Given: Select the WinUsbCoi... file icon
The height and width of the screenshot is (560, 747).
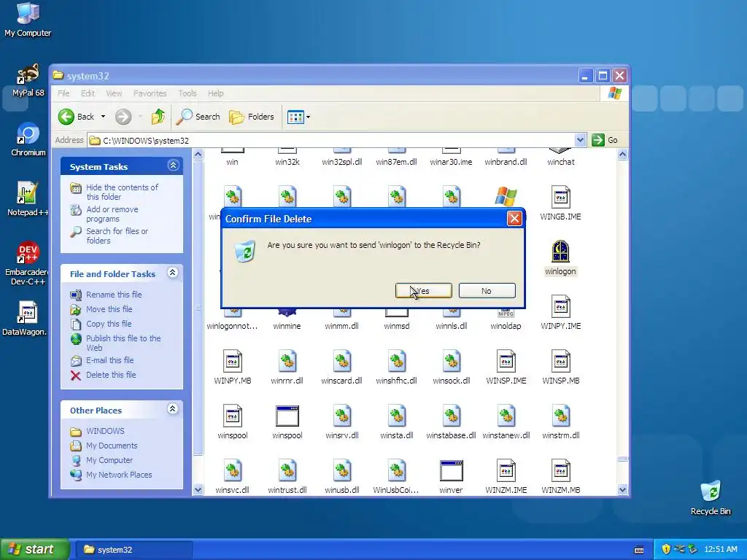Looking at the screenshot, I should (x=396, y=470).
